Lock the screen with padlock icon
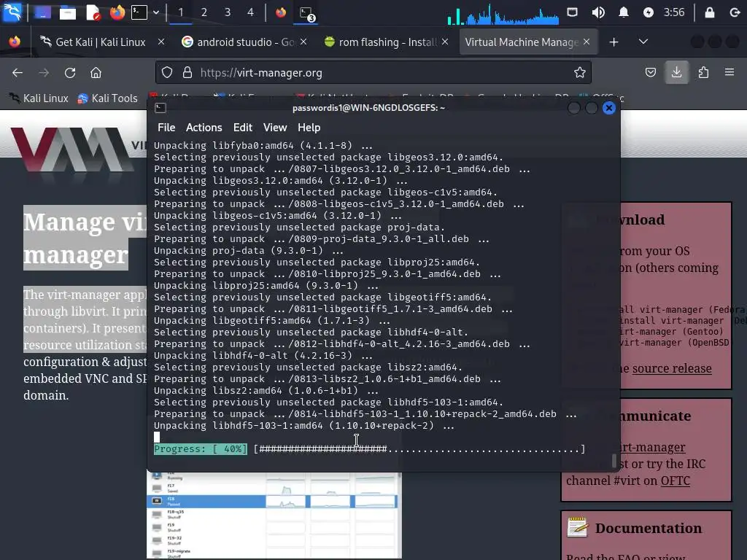The width and height of the screenshot is (747, 560). [709, 12]
